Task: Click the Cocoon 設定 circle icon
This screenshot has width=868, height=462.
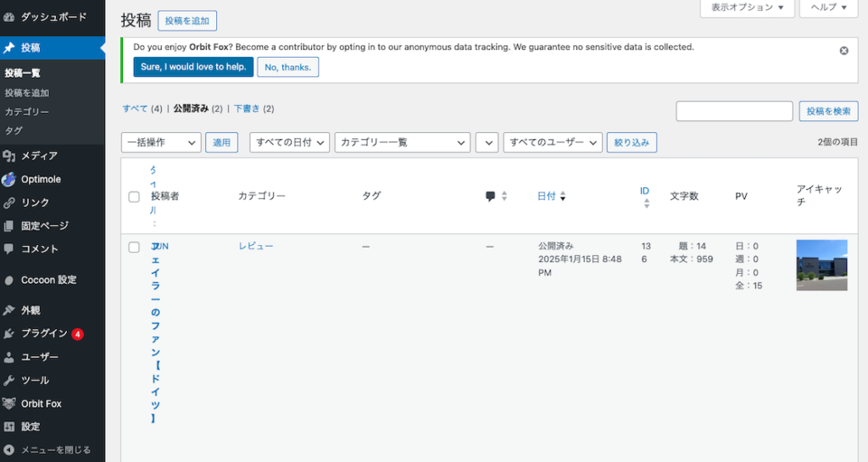Action: (9, 280)
